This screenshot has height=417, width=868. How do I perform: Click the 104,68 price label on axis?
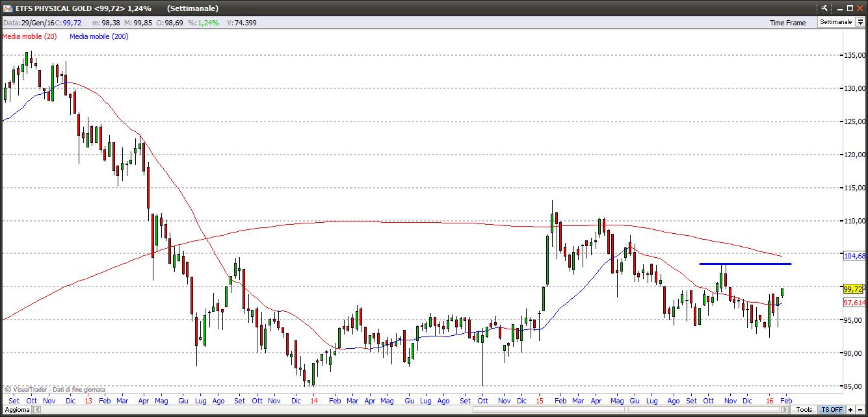[854, 256]
